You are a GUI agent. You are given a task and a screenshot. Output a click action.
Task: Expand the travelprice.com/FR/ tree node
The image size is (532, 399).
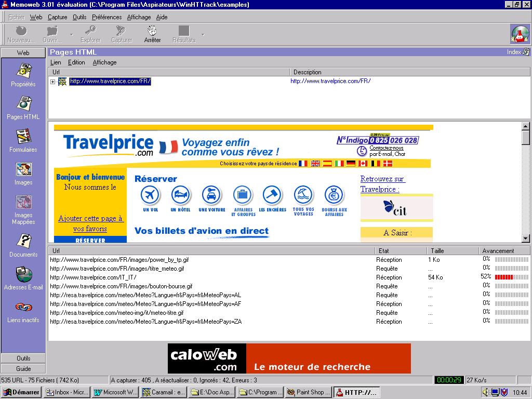pyautogui.click(x=52, y=82)
